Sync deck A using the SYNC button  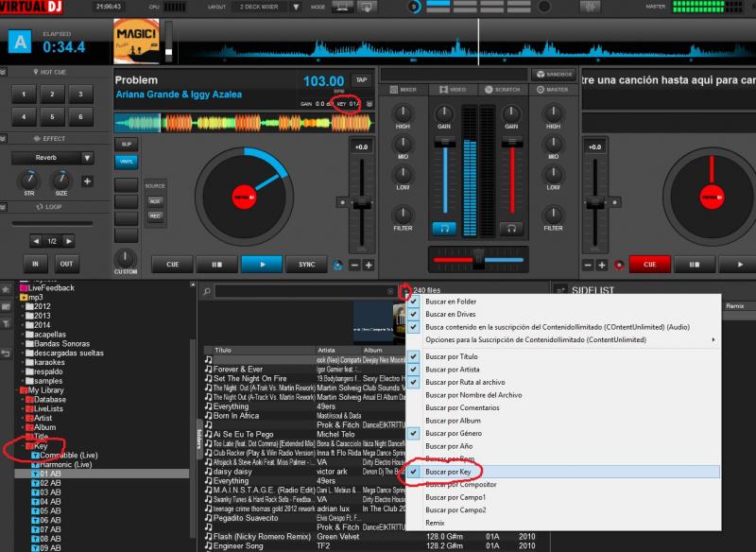(x=306, y=265)
